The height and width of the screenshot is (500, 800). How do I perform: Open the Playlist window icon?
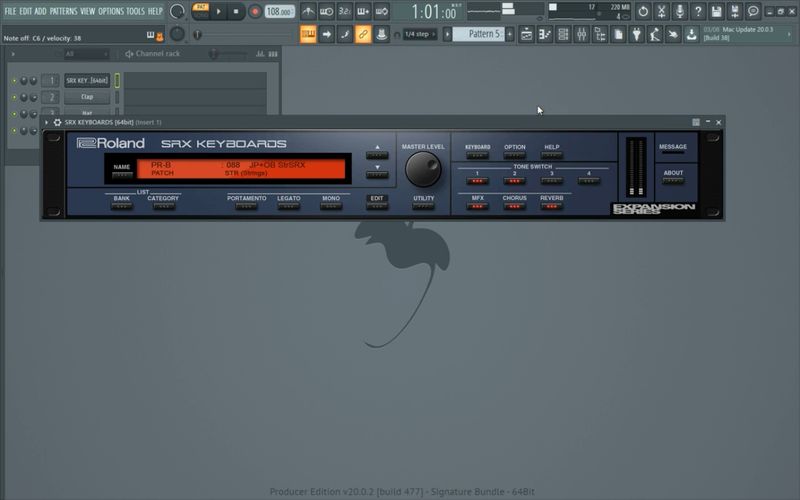tap(527, 34)
